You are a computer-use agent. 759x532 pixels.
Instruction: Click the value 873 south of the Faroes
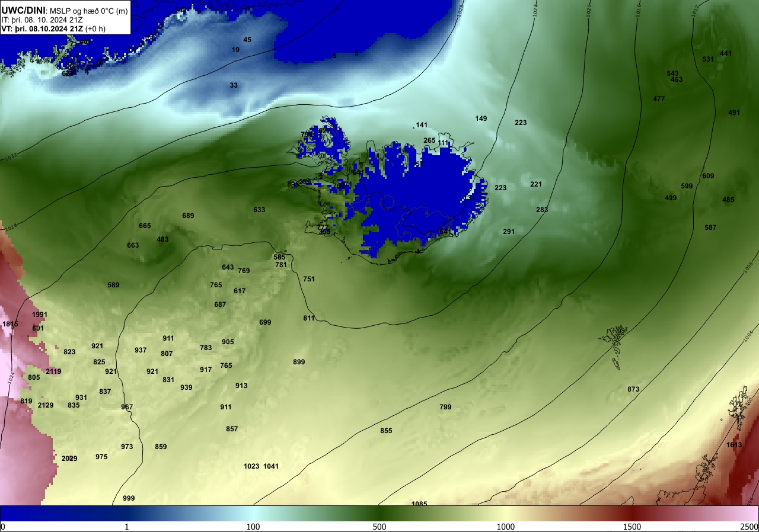point(633,389)
